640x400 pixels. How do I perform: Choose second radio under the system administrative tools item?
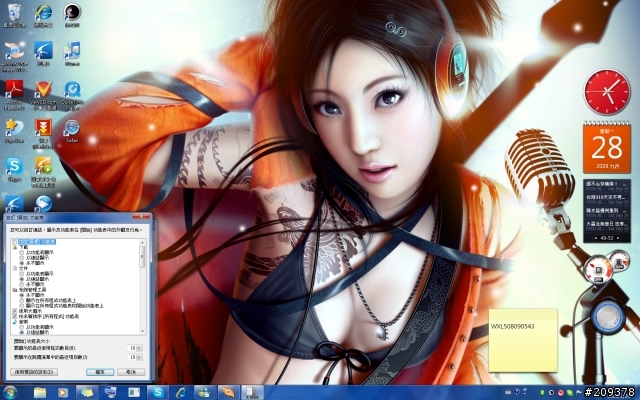[x=22, y=300]
